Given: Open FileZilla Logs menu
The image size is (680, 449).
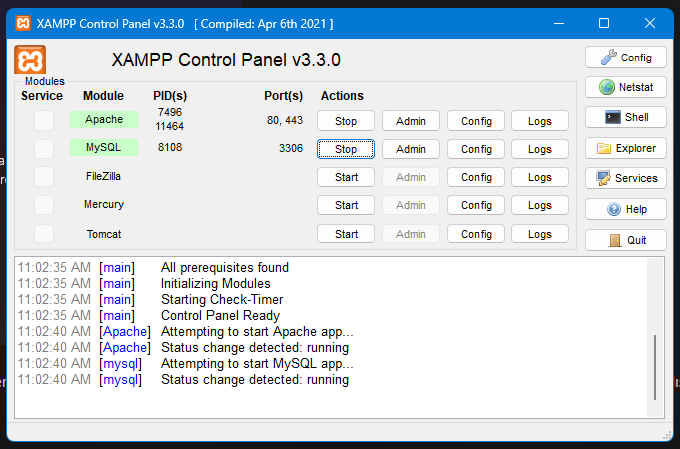Looking at the screenshot, I should point(540,177).
